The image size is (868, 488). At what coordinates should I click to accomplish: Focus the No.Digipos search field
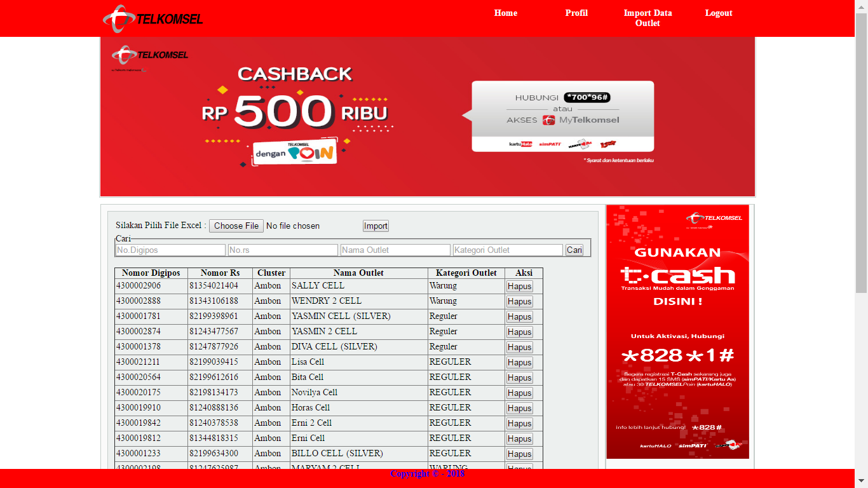pyautogui.click(x=170, y=250)
